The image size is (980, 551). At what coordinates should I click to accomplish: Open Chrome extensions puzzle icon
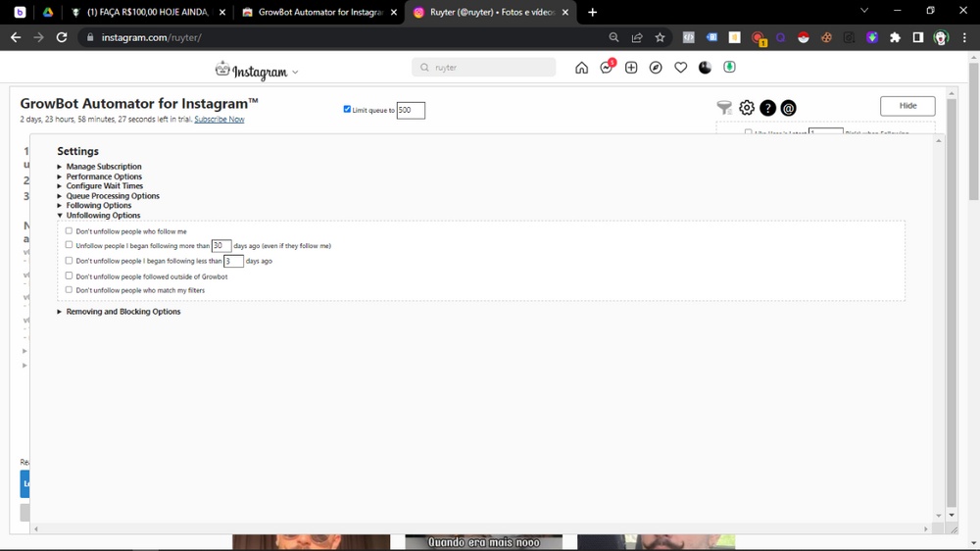click(895, 37)
